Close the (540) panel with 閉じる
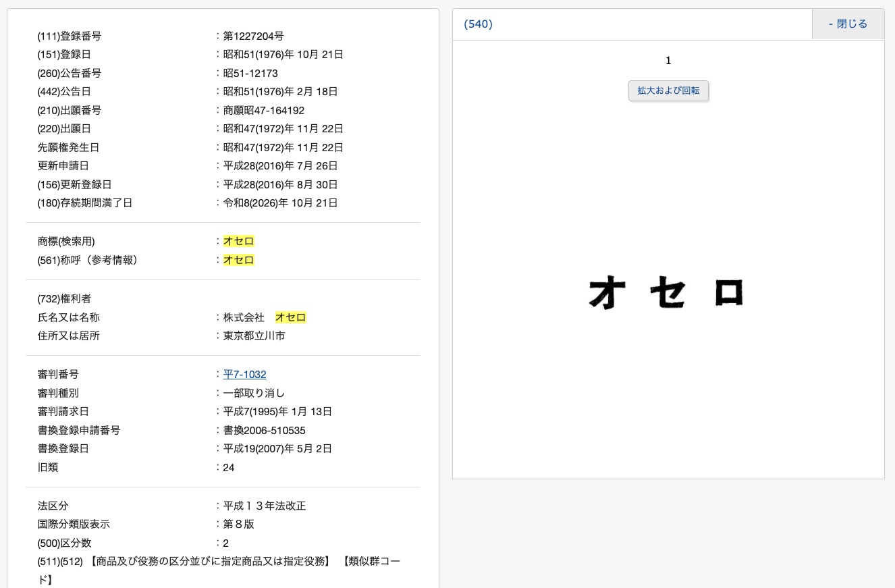Viewport: 895px width, 588px height. click(848, 24)
